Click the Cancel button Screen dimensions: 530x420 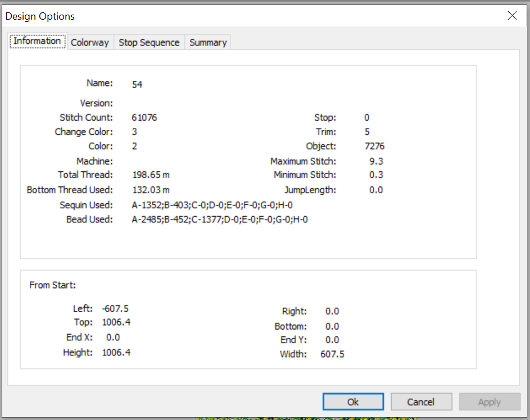pos(421,402)
